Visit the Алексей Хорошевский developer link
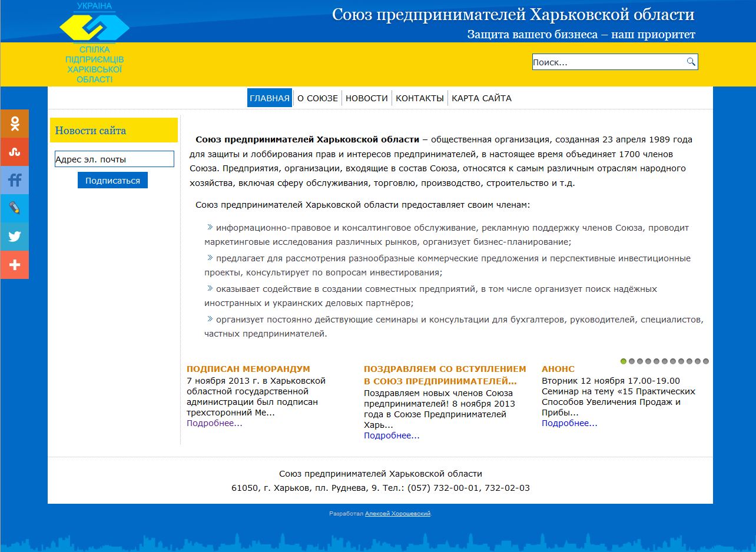Image resolution: width=756 pixels, height=552 pixels. coord(397,514)
